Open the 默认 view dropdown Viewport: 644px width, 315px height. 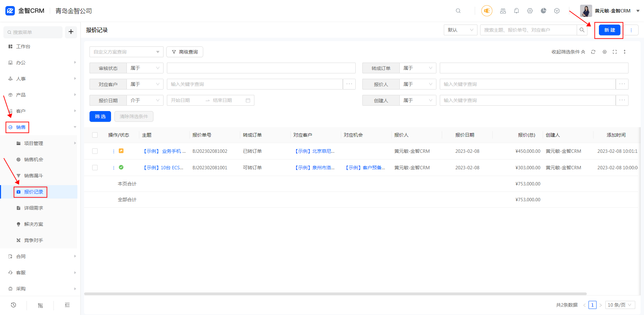click(460, 30)
